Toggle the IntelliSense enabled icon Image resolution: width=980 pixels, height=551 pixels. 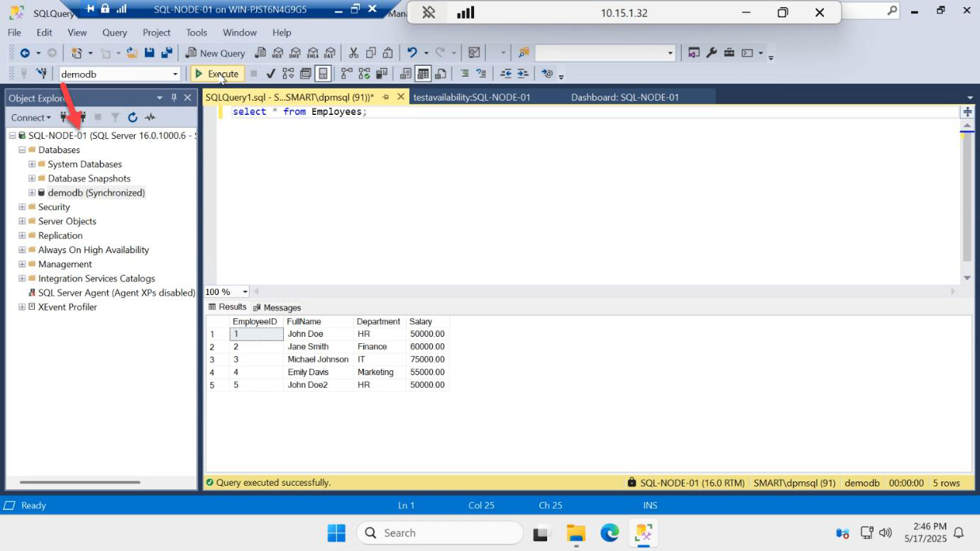pos(323,74)
